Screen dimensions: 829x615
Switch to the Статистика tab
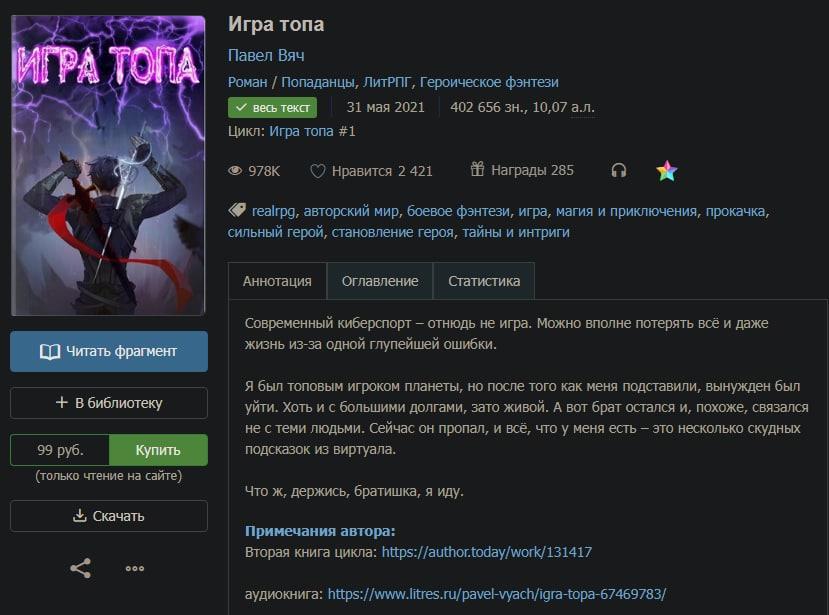point(484,281)
